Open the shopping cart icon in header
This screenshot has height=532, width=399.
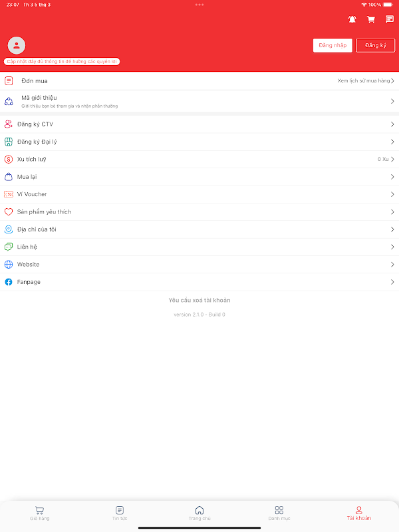(371, 20)
